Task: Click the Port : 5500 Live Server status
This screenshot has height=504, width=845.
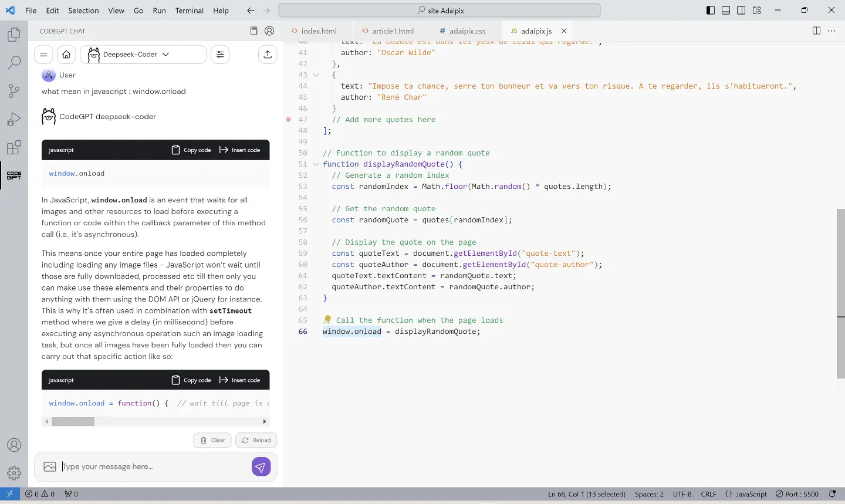Action: click(797, 494)
